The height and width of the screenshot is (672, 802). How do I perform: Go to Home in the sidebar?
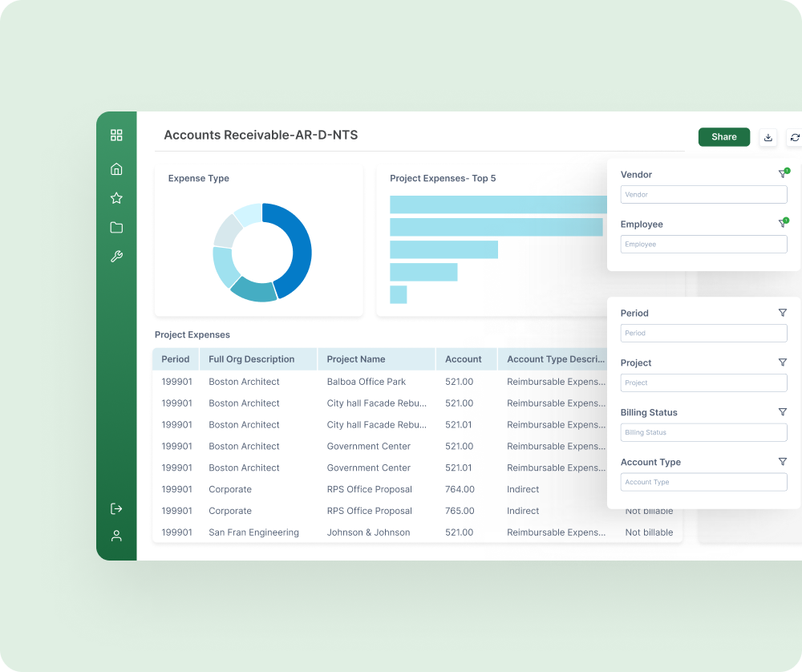click(116, 169)
